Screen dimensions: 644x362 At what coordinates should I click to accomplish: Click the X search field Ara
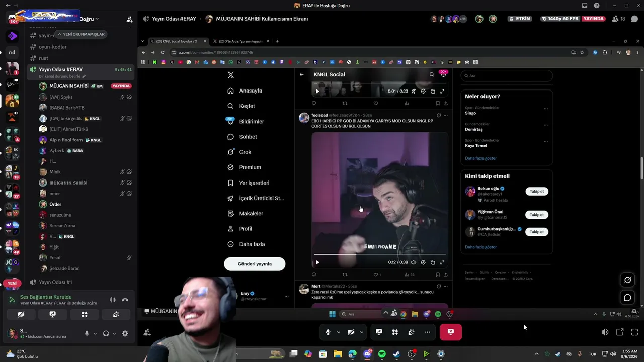pos(507,76)
